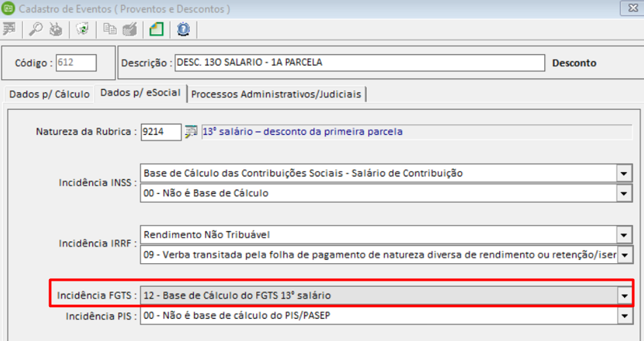Switch to the 'Dados p/ Cálculo' tab
Image resolution: width=644 pixels, height=341 pixels.
click(x=49, y=94)
